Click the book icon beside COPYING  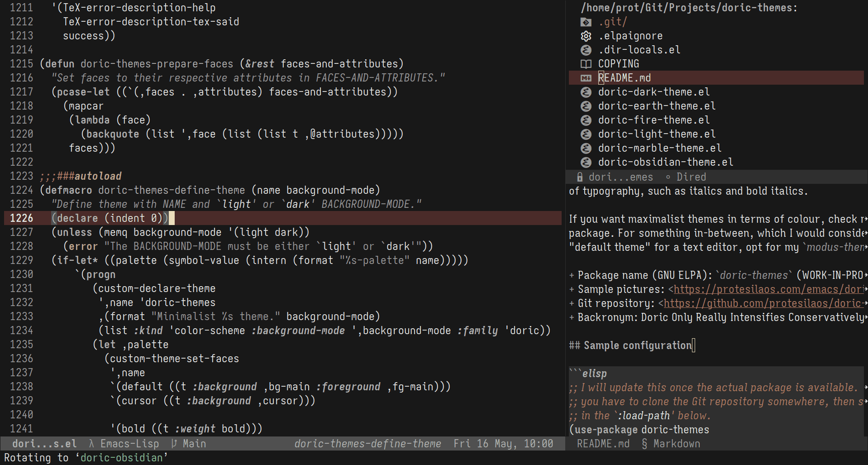pos(586,64)
